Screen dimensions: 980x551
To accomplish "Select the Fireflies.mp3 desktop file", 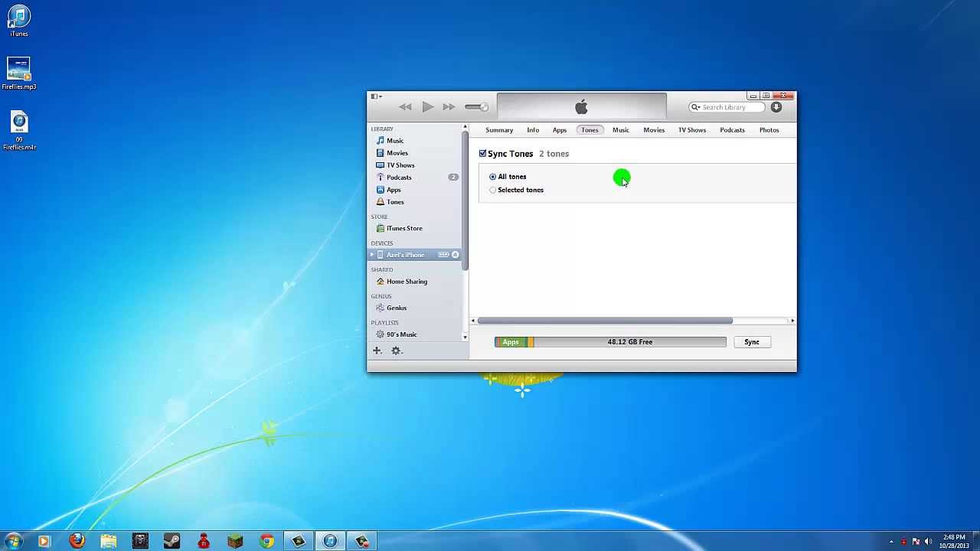I will [19, 74].
